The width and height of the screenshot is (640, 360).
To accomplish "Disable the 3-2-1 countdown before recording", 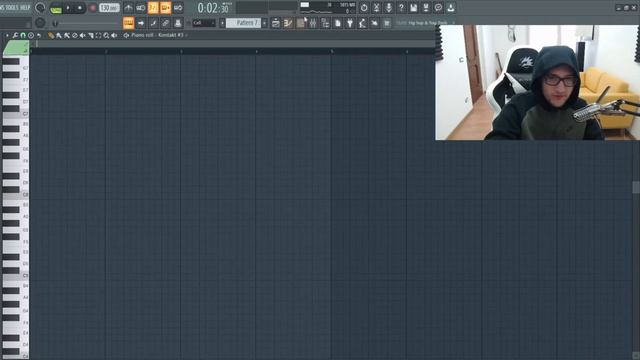I will coord(153,8).
